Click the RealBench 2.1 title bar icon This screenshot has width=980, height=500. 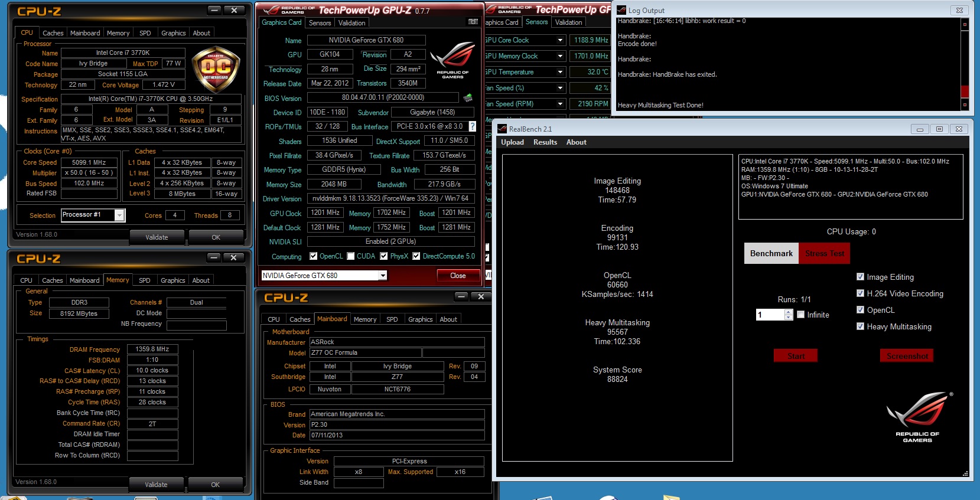coord(502,129)
